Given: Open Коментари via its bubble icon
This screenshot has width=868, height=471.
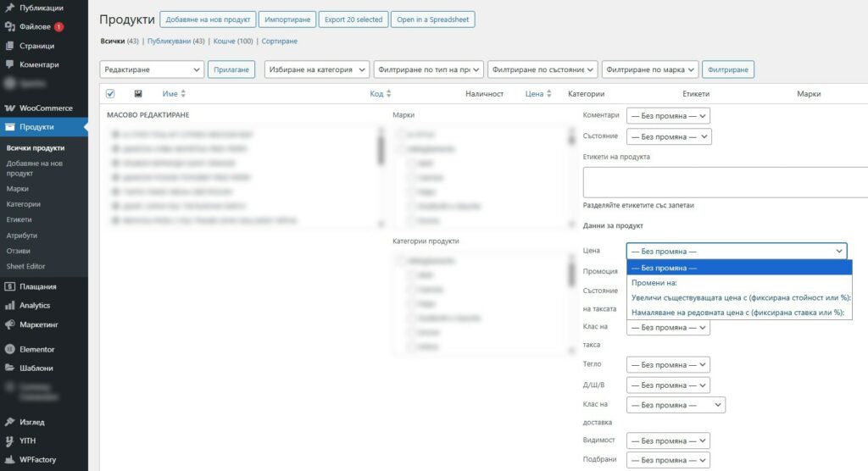Looking at the screenshot, I should (x=10, y=64).
